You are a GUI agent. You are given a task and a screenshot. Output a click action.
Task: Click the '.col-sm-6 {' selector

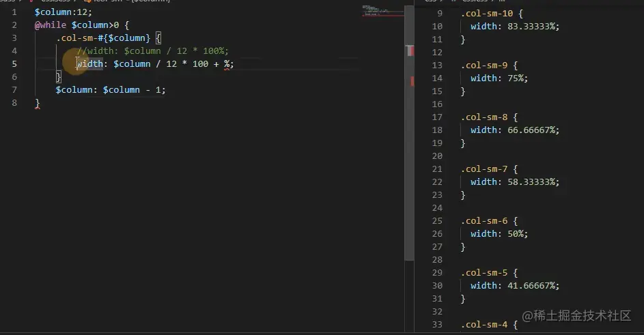click(489, 221)
